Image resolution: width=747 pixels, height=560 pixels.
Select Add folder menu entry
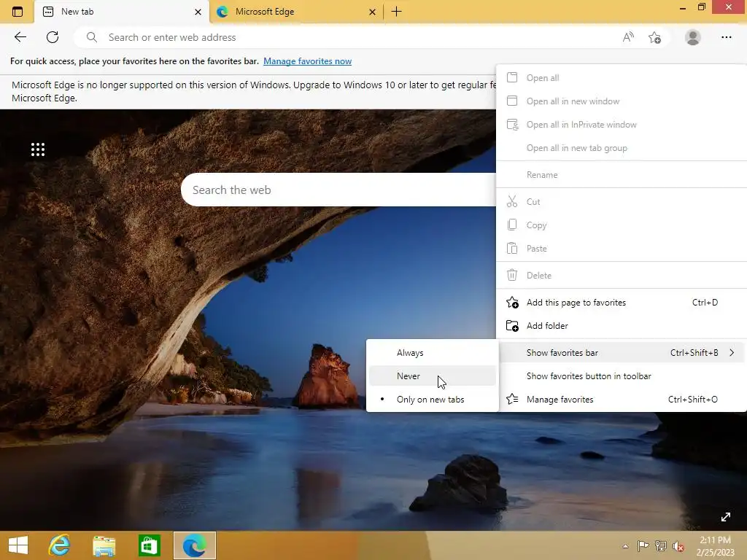pyautogui.click(x=622, y=326)
